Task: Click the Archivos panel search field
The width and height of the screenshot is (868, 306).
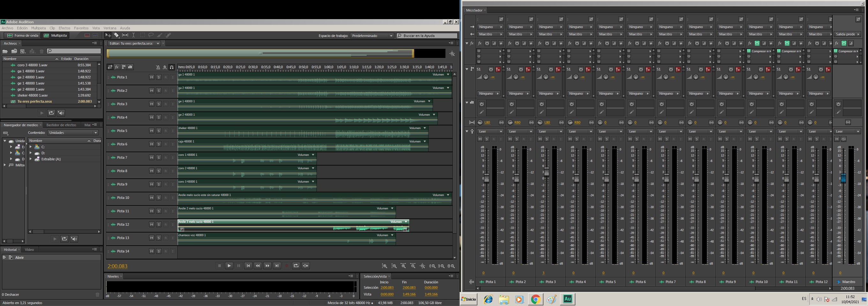Action: click(74, 51)
